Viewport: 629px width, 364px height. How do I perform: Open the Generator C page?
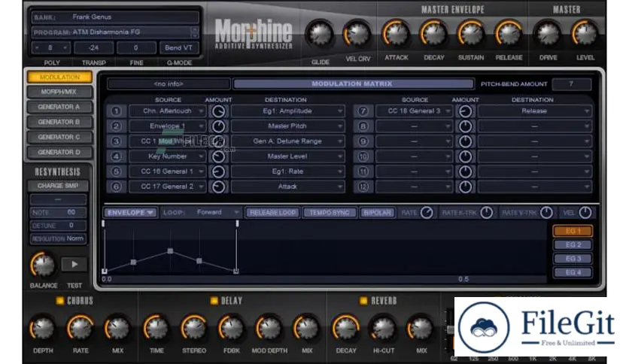pos(59,137)
